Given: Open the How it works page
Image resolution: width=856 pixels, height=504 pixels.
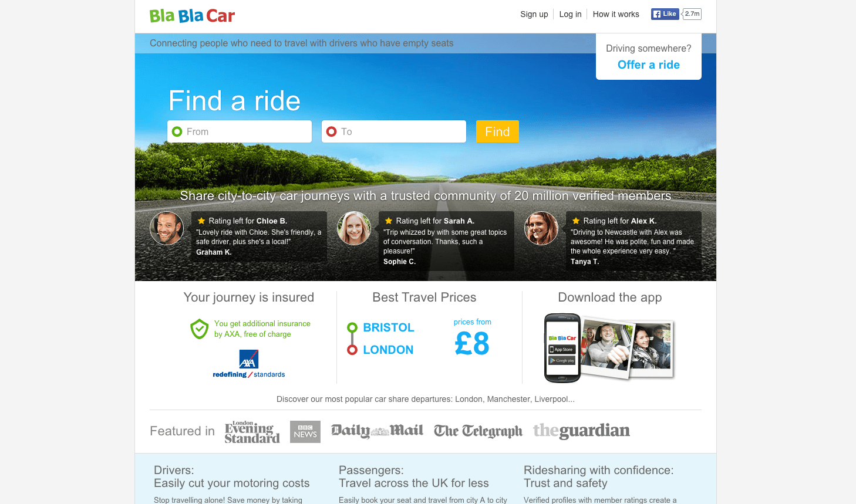Looking at the screenshot, I should [x=616, y=14].
